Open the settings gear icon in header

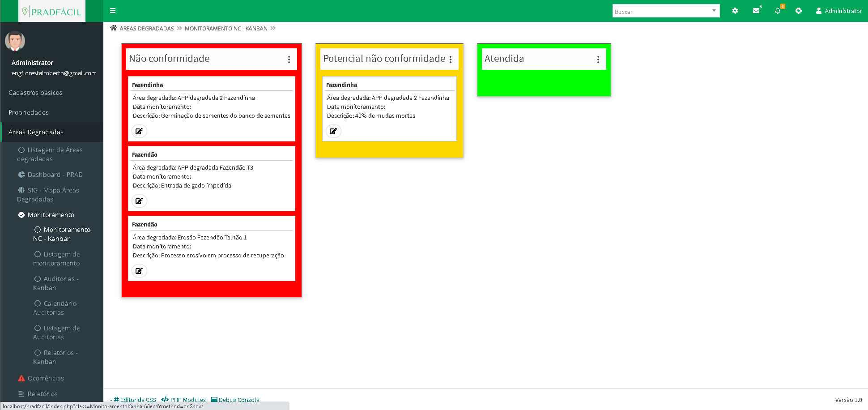pyautogui.click(x=735, y=11)
